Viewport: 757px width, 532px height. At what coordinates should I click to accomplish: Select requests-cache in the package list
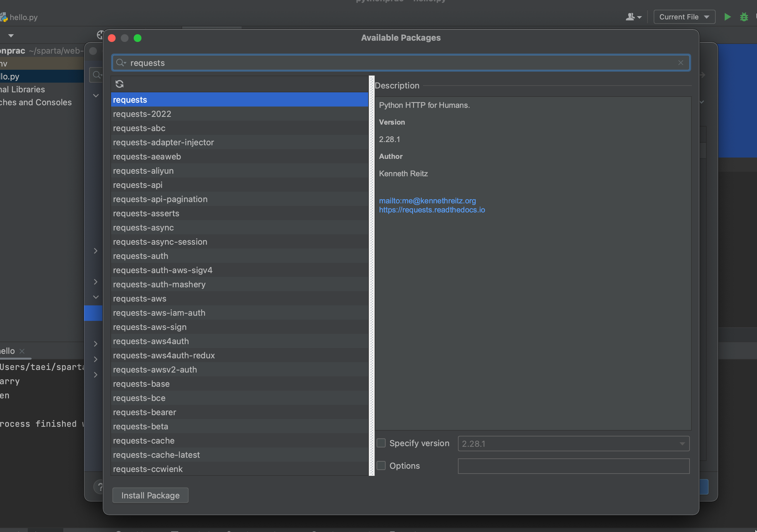(x=144, y=440)
